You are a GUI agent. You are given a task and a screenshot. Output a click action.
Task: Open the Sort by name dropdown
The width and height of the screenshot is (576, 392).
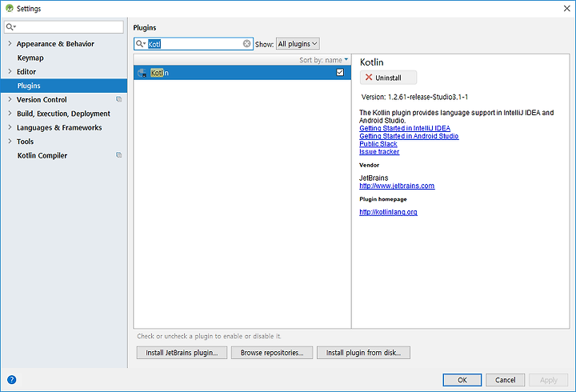(323, 60)
